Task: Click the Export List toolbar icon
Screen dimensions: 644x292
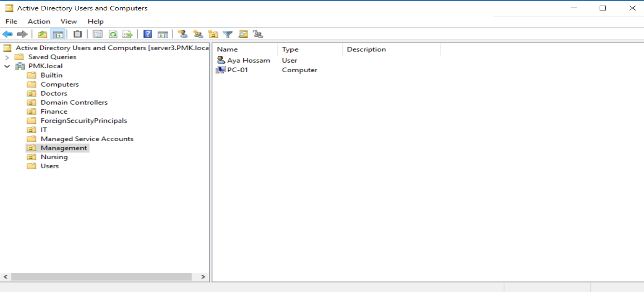Action: point(128,34)
